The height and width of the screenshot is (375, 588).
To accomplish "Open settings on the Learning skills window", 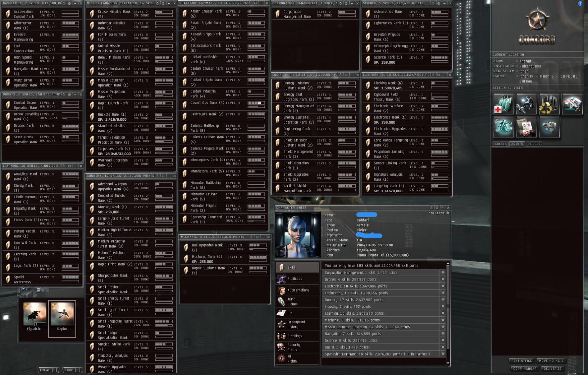I will 69,166.
